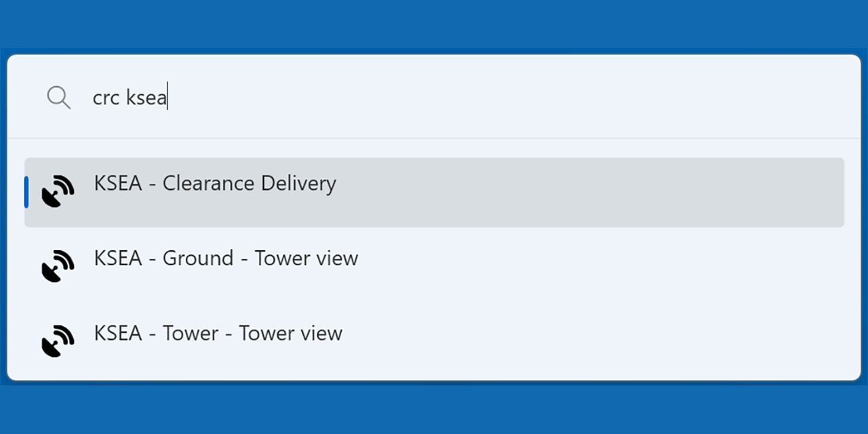Place cursor after 'ksea' in search field

167,98
